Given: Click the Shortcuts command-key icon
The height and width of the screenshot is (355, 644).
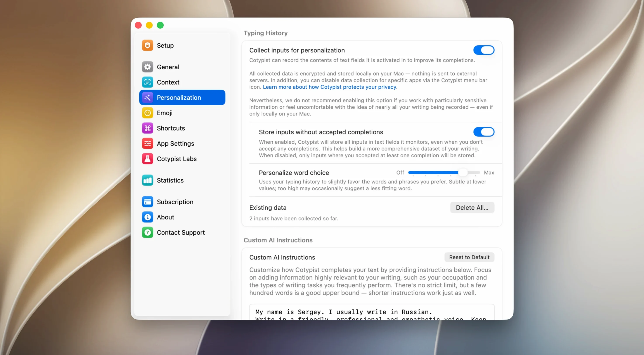Looking at the screenshot, I should pos(147,128).
